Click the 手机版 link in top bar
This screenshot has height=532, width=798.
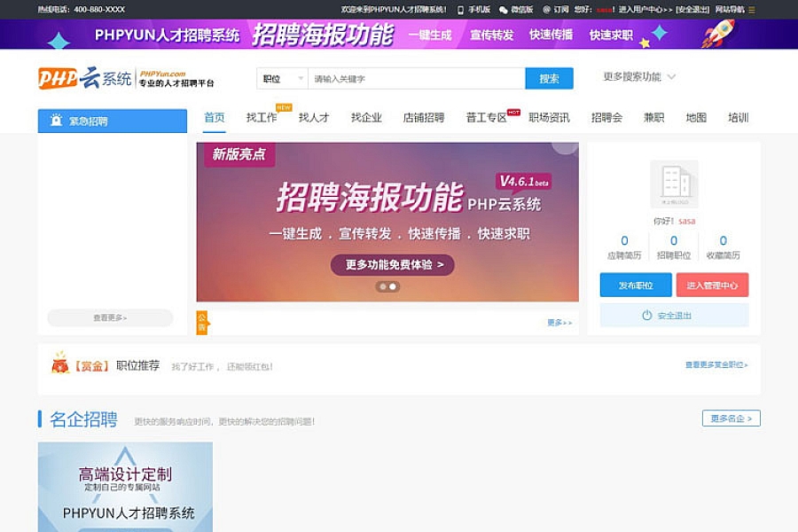pyautogui.click(x=479, y=10)
